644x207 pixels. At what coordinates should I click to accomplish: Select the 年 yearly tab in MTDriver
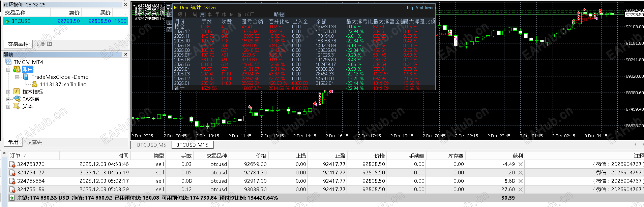217,14
